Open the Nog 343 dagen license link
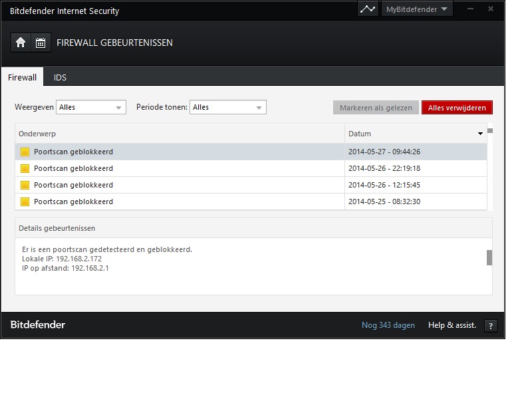Image resolution: width=532 pixels, height=399 pixels. point(388,325)
